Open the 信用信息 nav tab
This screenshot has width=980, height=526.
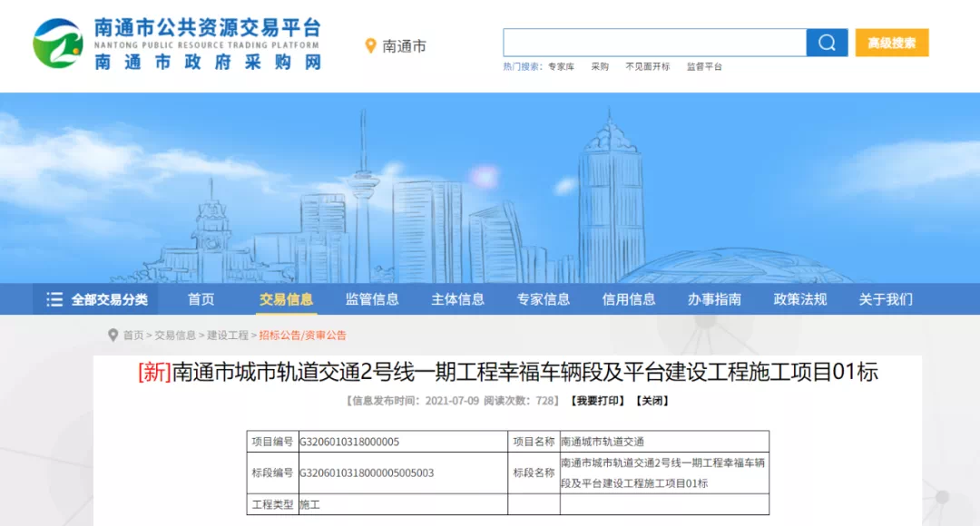click(x=629, y=299)
